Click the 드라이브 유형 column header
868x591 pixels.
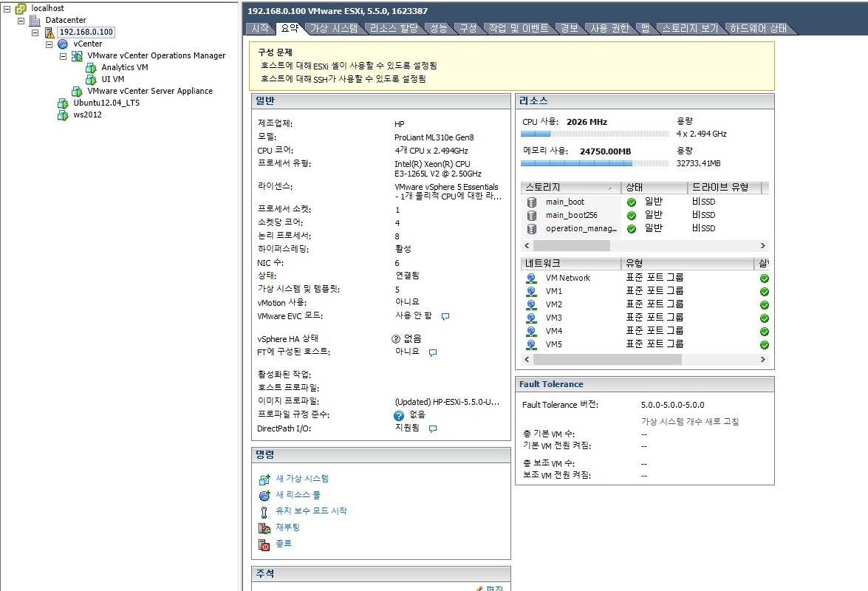(724, 188)
